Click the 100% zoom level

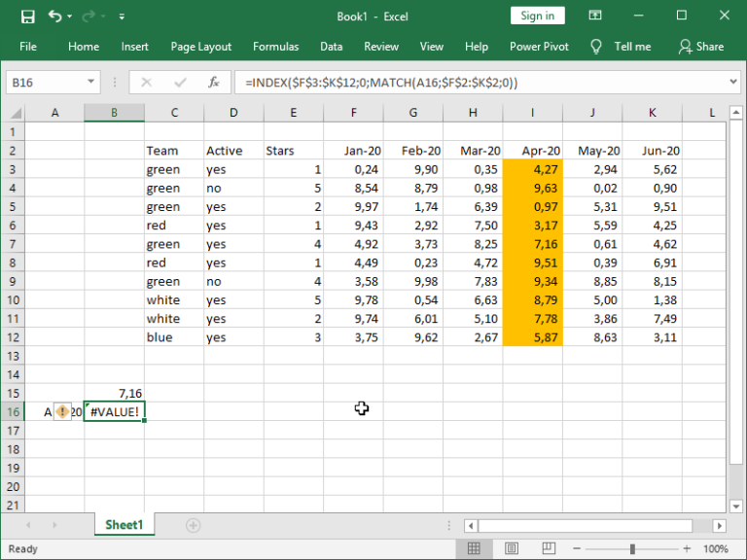click(x=716, y=549)
